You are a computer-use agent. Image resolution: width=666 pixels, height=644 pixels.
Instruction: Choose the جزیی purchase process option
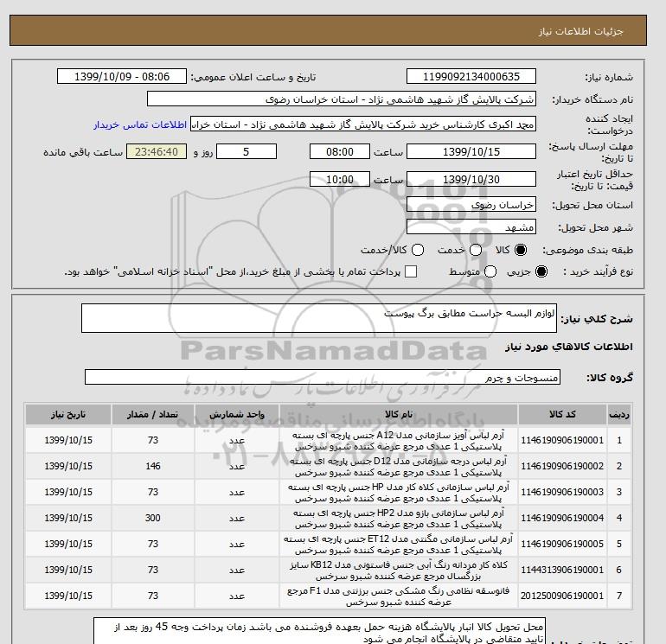pyautogui.click(x=541, y=271)
